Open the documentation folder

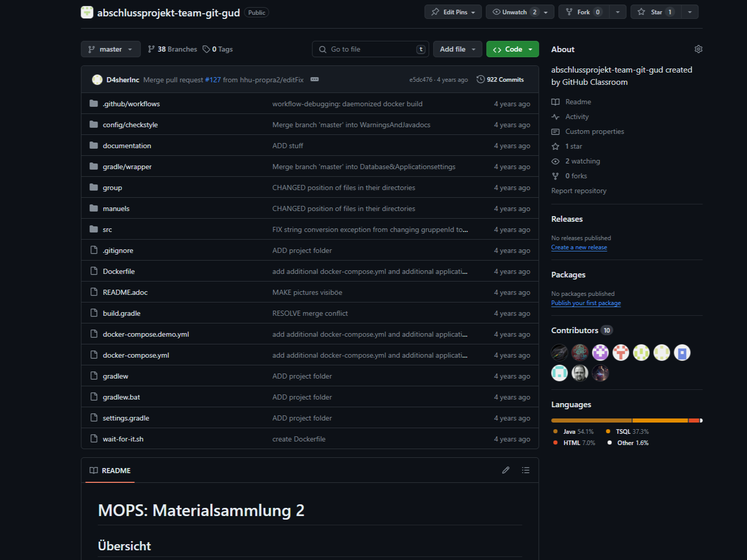click(127, 146)
